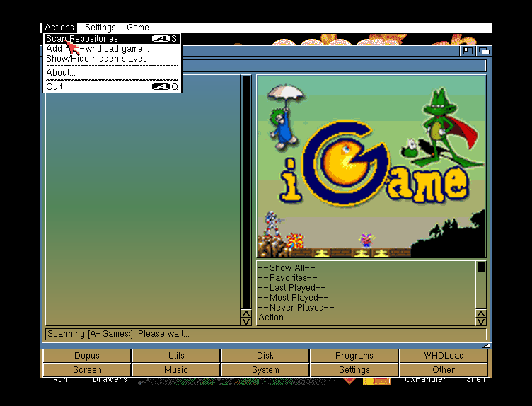Image resolution: width=532 pixels, height=406 pixels.
Task: Open the About... dialog entry
Action: click(112, 73)
